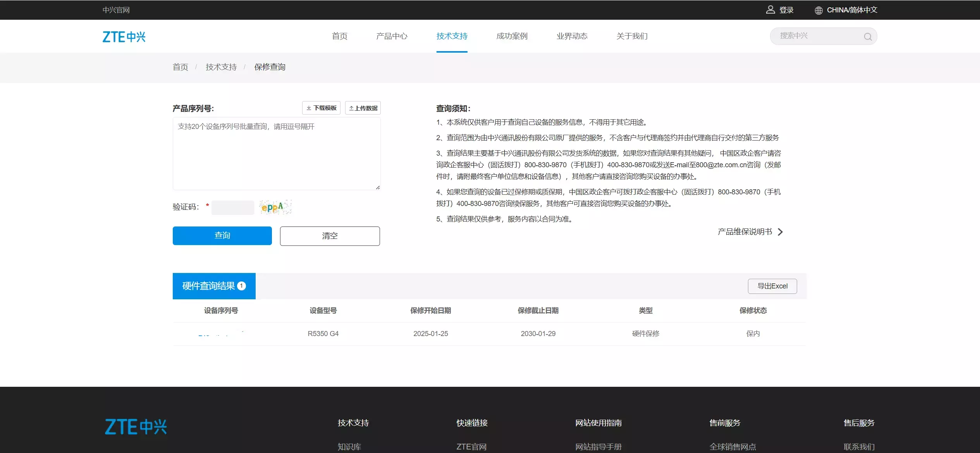This screenshot has width=980, height=453.
Task: Click the 保修状态 column header
Action: pyautogui.click(x=753, y=311)
